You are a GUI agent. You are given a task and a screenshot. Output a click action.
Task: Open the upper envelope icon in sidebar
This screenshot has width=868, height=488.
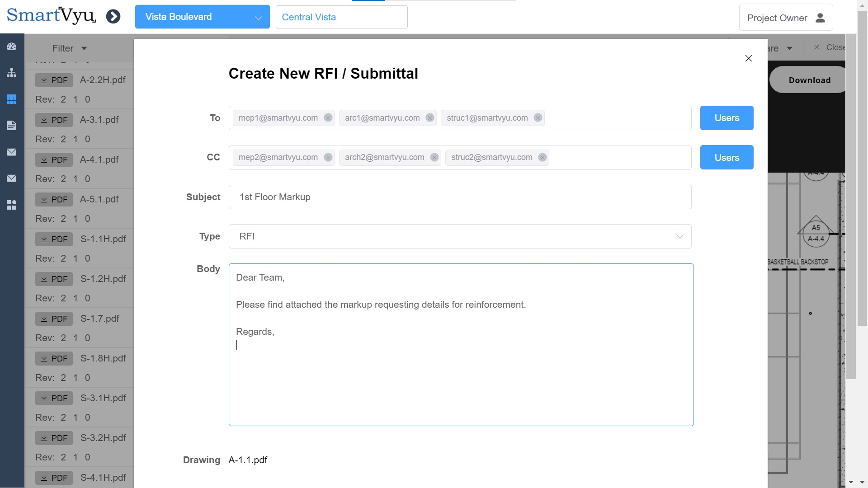pos(12,152)
